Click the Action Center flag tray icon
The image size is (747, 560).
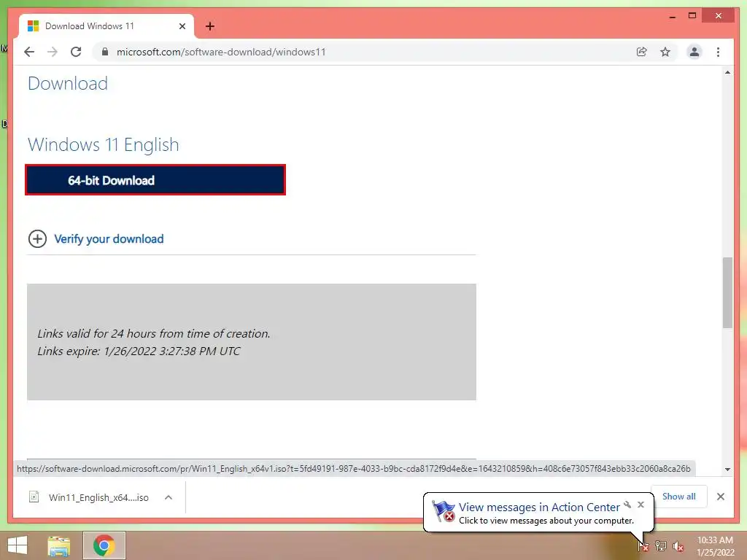pyautogui.click(x=643, y=545)
